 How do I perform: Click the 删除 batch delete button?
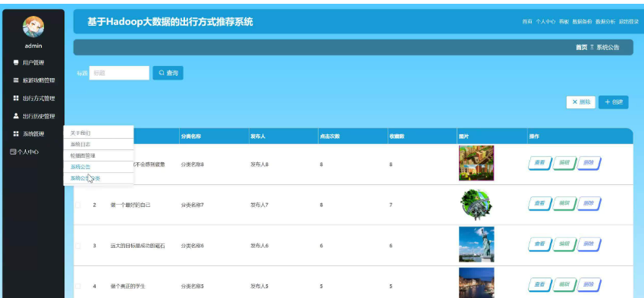(581, 102)
